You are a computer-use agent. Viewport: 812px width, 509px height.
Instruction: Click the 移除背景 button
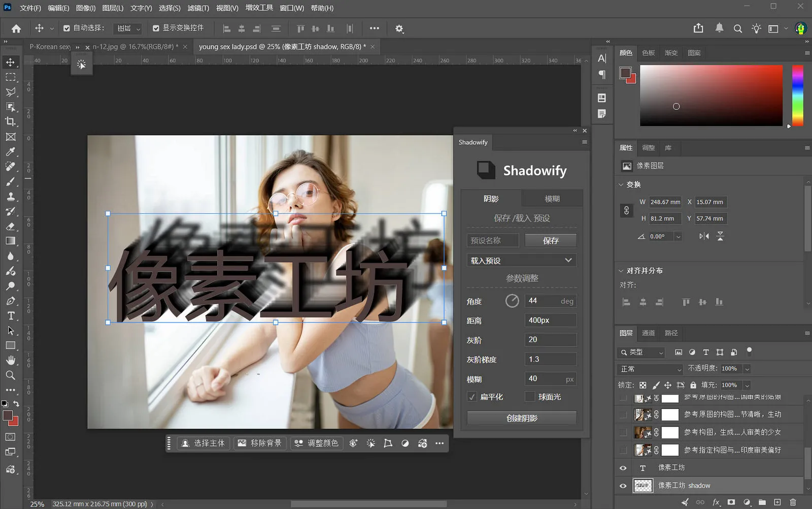pyautogui.click(x=260, y=443)
